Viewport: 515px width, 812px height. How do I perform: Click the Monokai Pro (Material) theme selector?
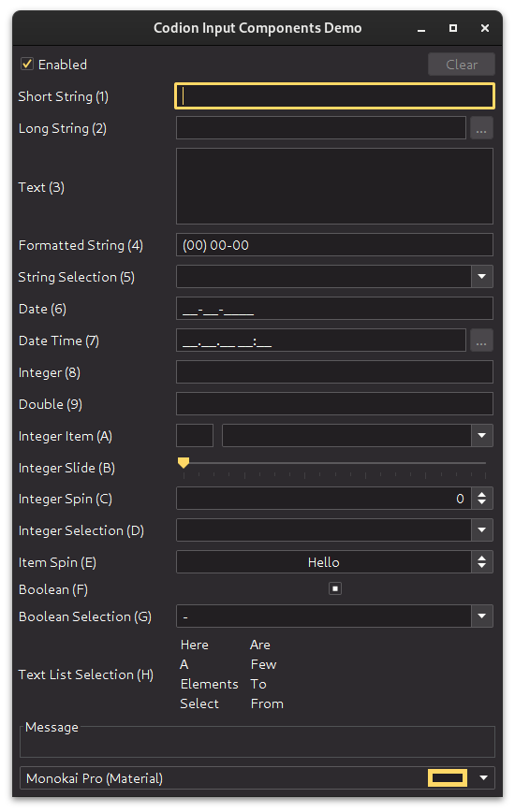tap(257, 777)
